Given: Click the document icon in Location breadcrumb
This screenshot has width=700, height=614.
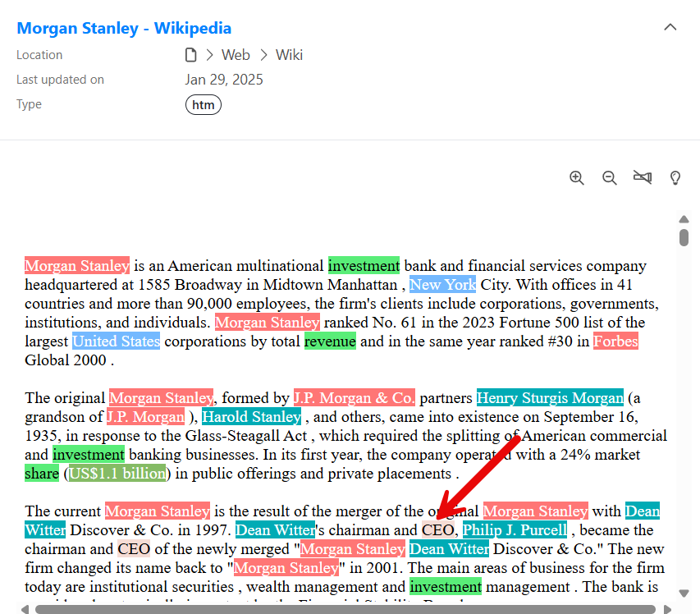Looking at the screenshot, I should (x=190, y=55).
